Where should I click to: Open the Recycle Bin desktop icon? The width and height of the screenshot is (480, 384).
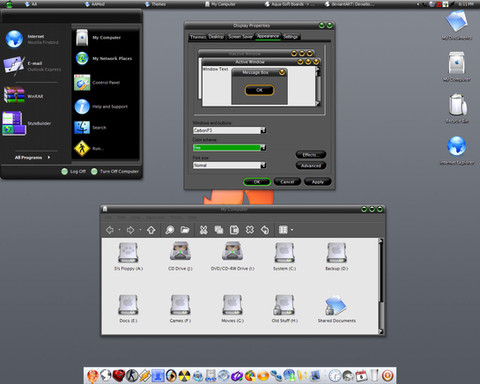click(457, 106)
